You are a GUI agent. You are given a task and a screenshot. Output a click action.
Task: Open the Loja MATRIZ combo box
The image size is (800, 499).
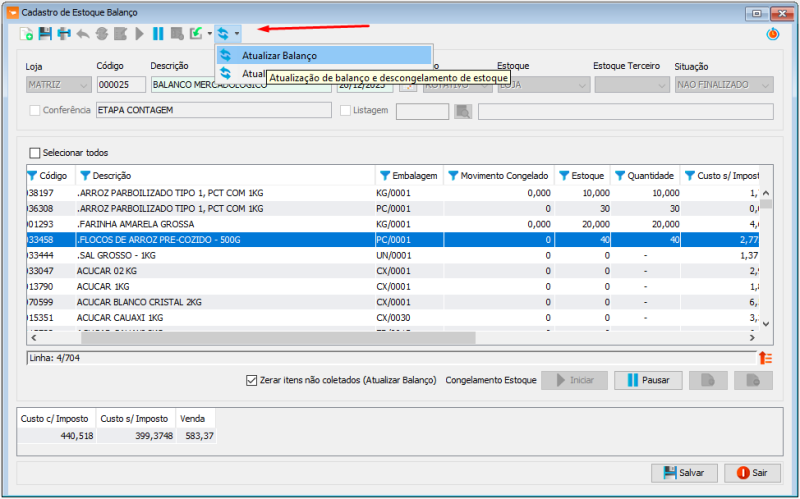pyautogui.click(x=59, y=85)
